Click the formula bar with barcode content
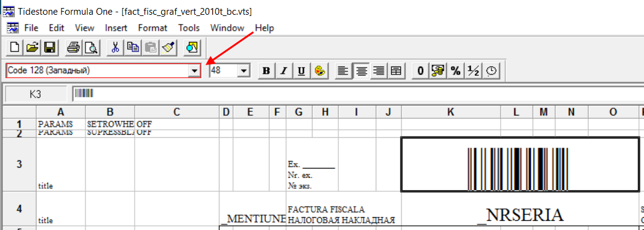644x230 pixels. [358, 94]
